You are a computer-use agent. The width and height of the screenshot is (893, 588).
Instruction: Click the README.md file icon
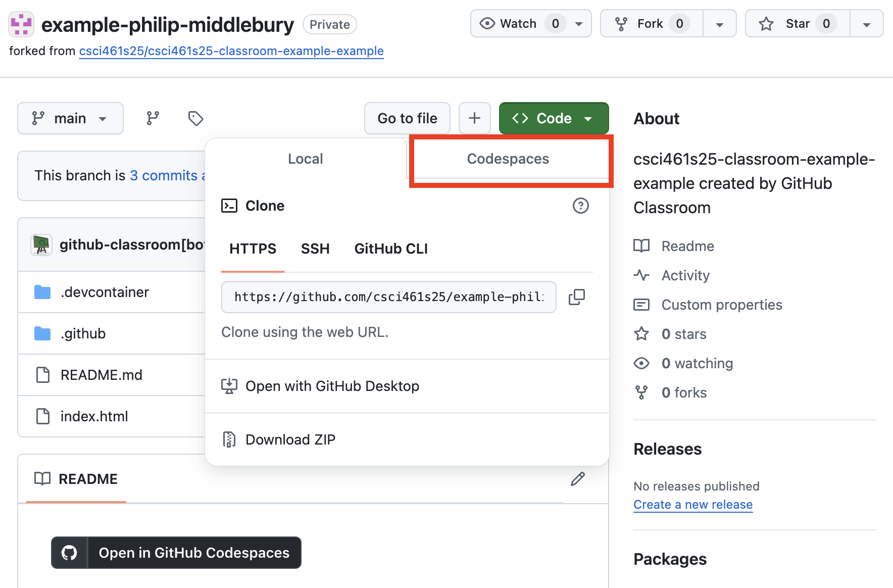[43, 375]
